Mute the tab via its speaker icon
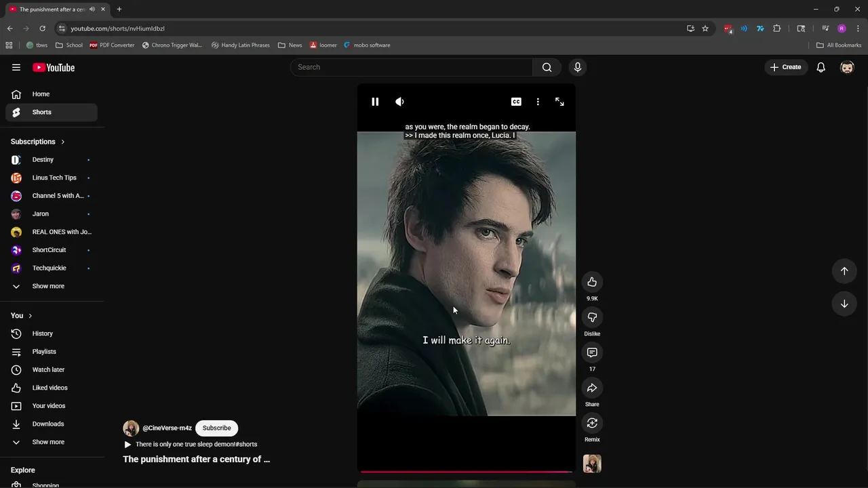868x488 pixels. (92, 9)
